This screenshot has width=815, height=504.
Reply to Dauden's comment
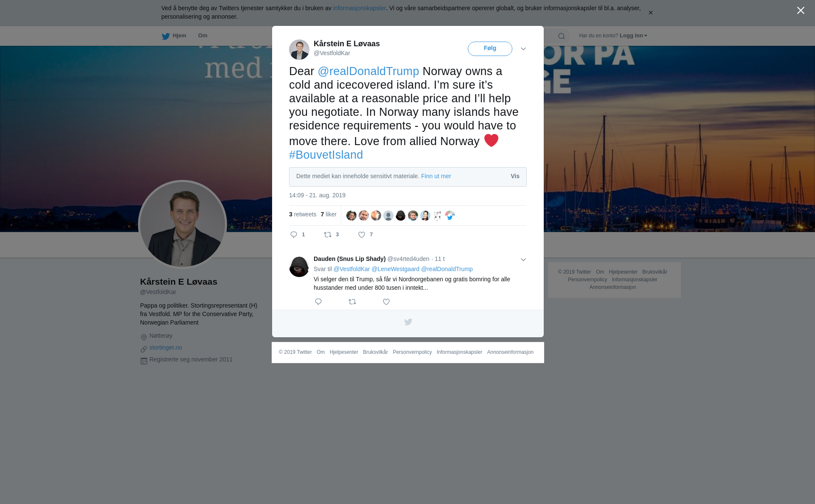click(x=318, y=302)
